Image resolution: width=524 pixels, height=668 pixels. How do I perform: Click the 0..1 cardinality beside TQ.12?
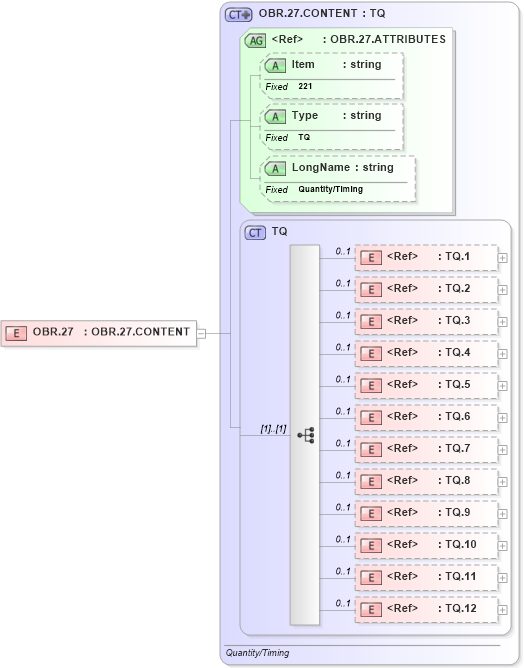coord(343,603)
